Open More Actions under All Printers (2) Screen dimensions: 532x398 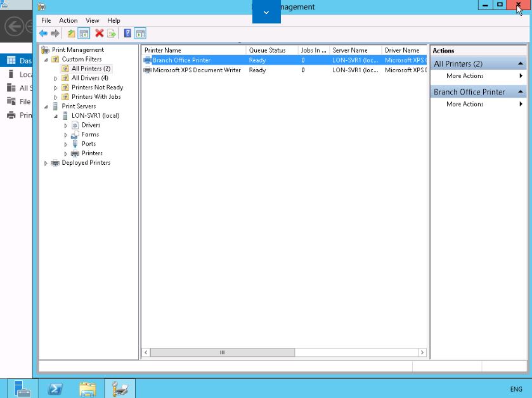478,76
